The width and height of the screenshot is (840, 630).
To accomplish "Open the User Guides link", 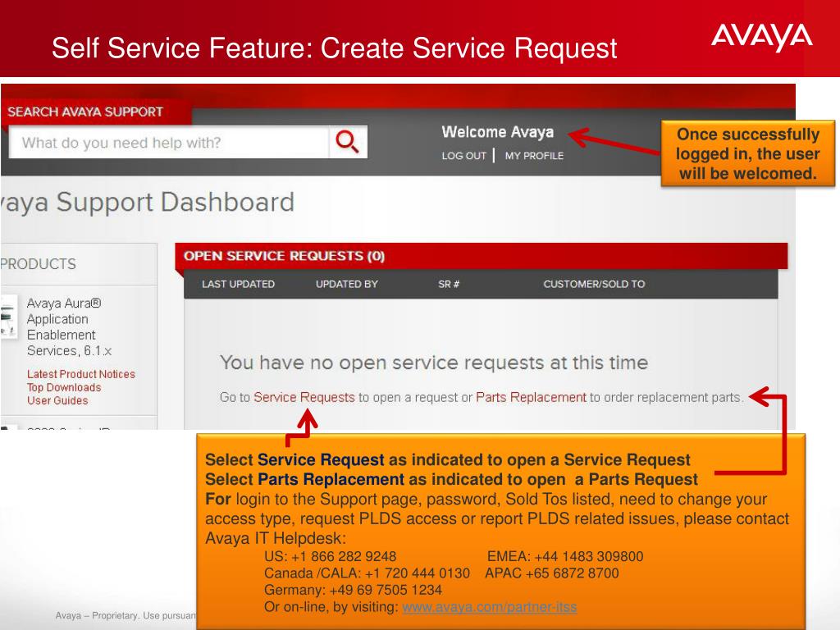I will coord(57,400).
